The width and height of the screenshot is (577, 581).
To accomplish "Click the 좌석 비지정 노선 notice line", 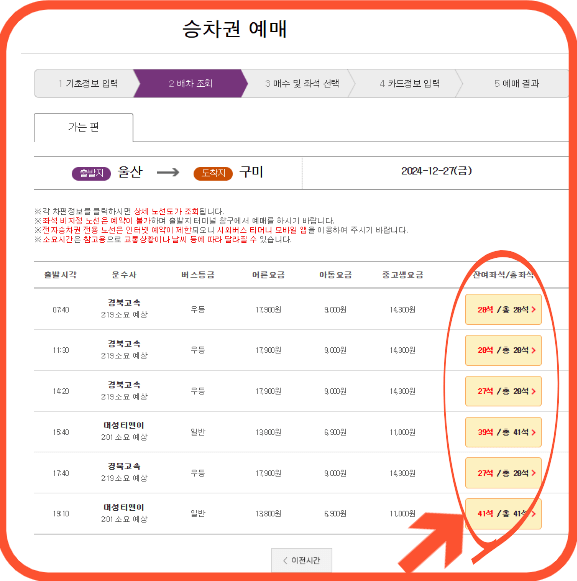I will [x=185, y=220].
